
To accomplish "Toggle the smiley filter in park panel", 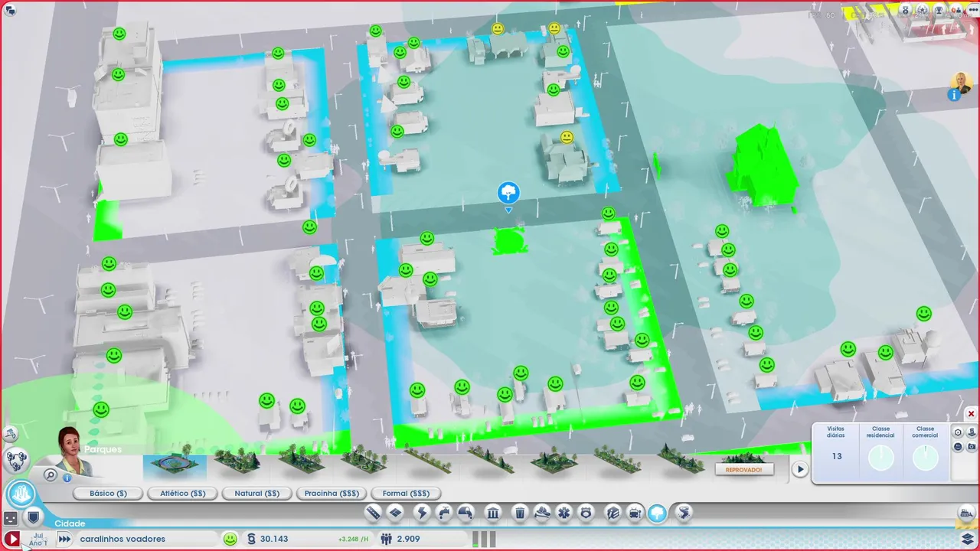I will click(958, 446).
